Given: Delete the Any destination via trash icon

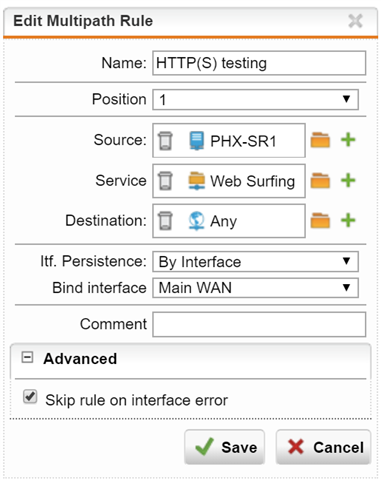Looking at the screenshot, I should [x=165, y=221].
